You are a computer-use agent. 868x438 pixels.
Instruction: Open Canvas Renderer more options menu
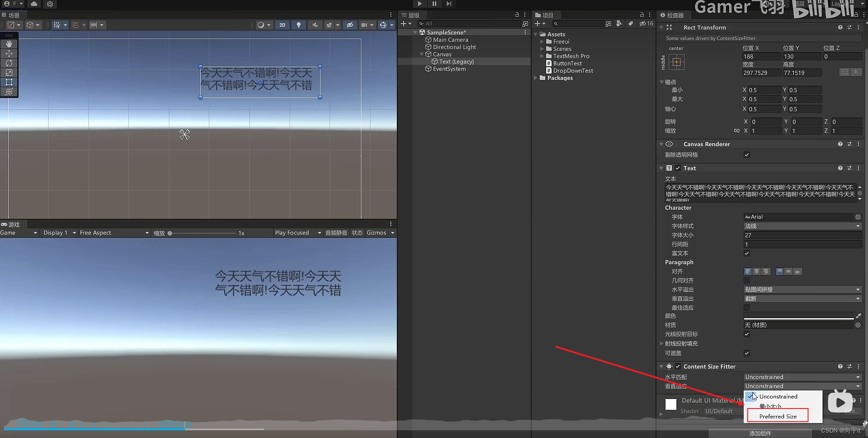[858, 144]
